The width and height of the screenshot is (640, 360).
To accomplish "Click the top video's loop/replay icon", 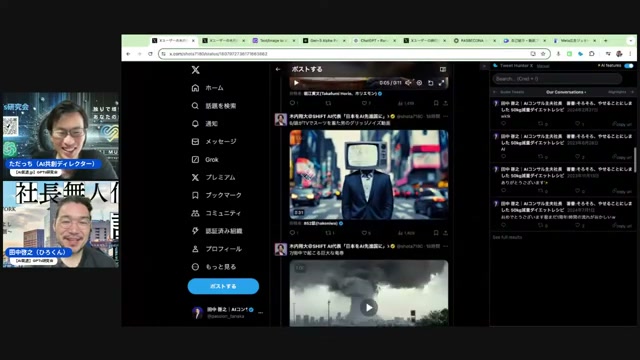I will click(430, 83).
